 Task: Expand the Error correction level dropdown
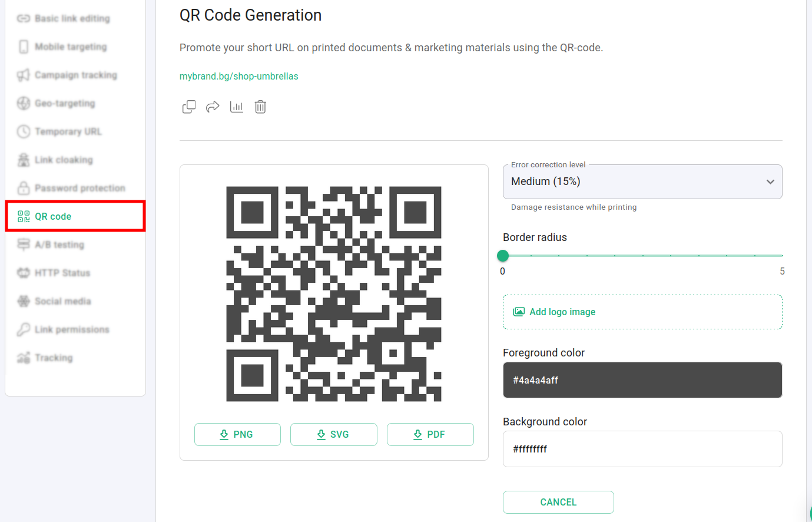642,181
